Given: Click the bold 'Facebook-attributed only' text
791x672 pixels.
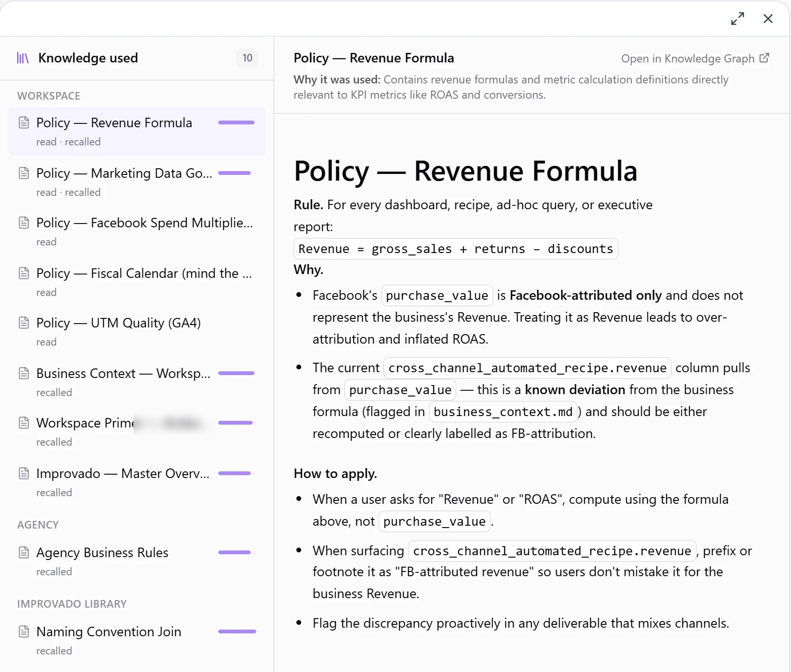Looking at the screenshot, I should coord(586,295).
